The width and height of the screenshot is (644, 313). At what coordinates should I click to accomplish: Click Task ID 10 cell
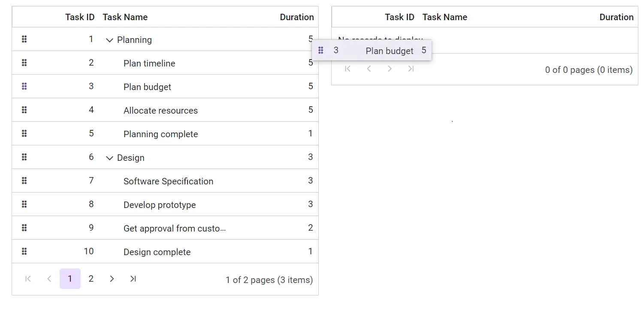pyautogui.click(x=89, y=251)
